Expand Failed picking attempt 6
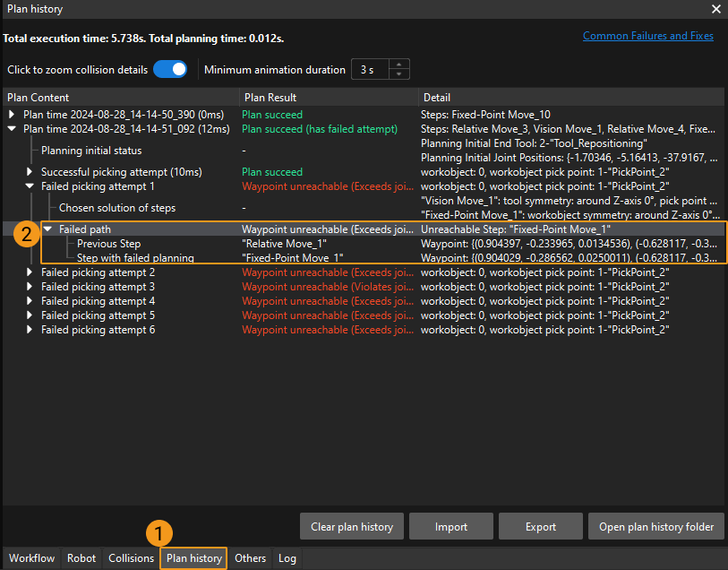Image resolution: width=728 pixels, height=570 pixels. click(30, 330)
